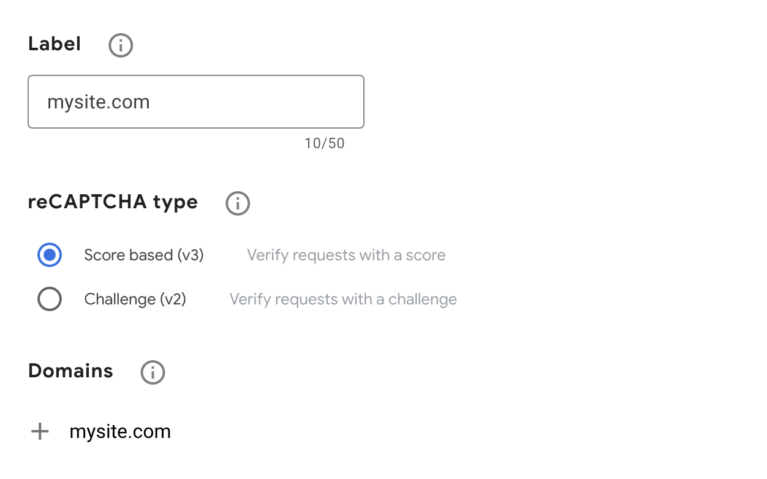
Task: Click the "Challenge (v2)" option label
Action: (x=135, y=299)
